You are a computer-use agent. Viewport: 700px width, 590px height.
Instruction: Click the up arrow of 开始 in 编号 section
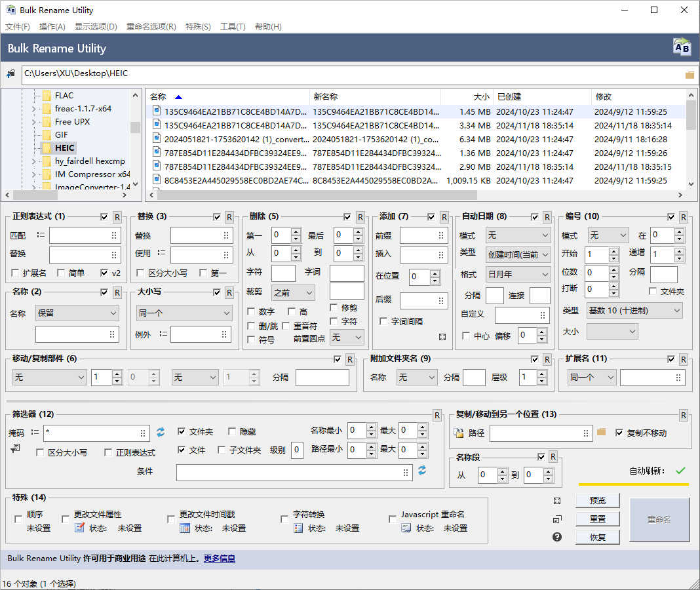(614, 251)
